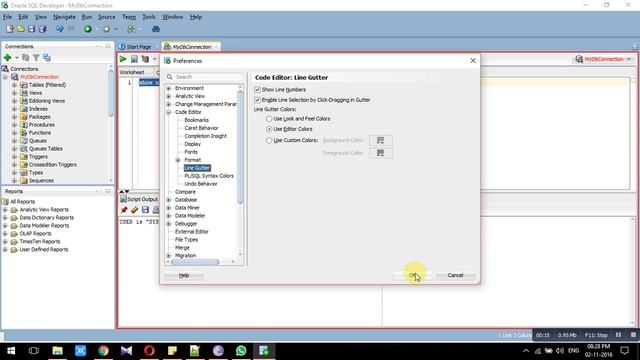640x360 pixels.
Task: Click the green Back navigation arrow
Action: 88,29
